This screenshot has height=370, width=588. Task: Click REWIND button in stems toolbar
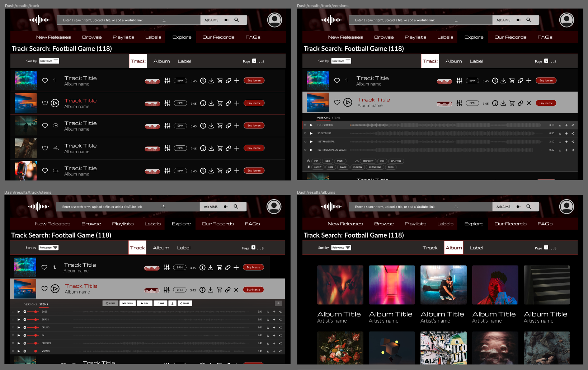[127, 303]
